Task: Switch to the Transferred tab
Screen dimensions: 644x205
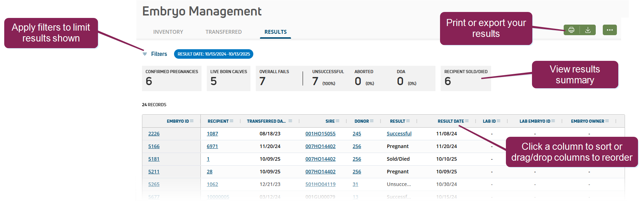Action: pos(223,32)
